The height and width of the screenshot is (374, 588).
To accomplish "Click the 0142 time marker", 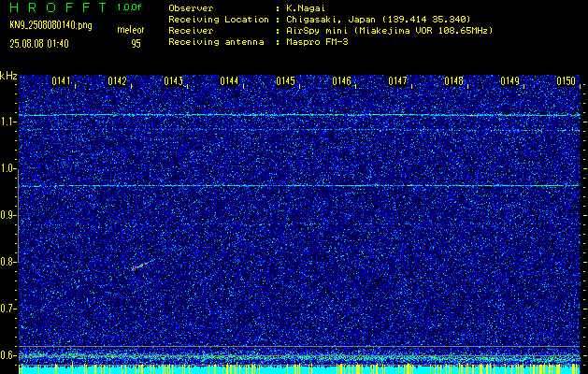I will (117, 81).
